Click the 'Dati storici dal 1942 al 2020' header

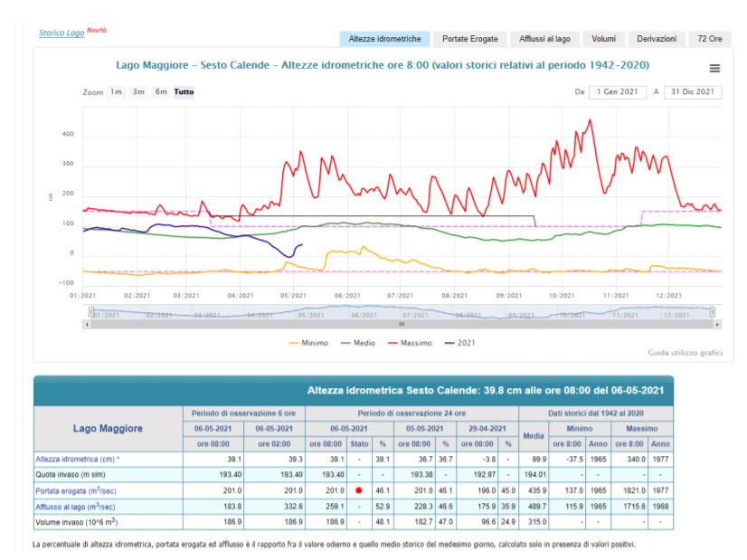pos(595,413)
